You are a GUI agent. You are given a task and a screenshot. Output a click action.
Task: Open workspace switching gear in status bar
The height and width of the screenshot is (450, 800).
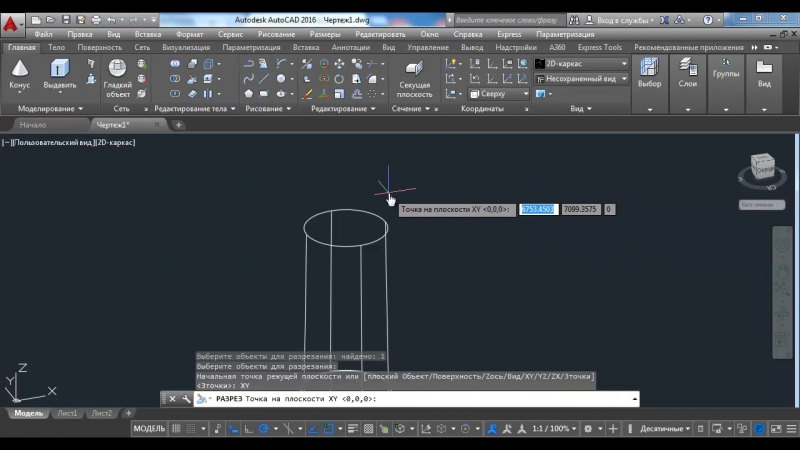tap(588, 429)
